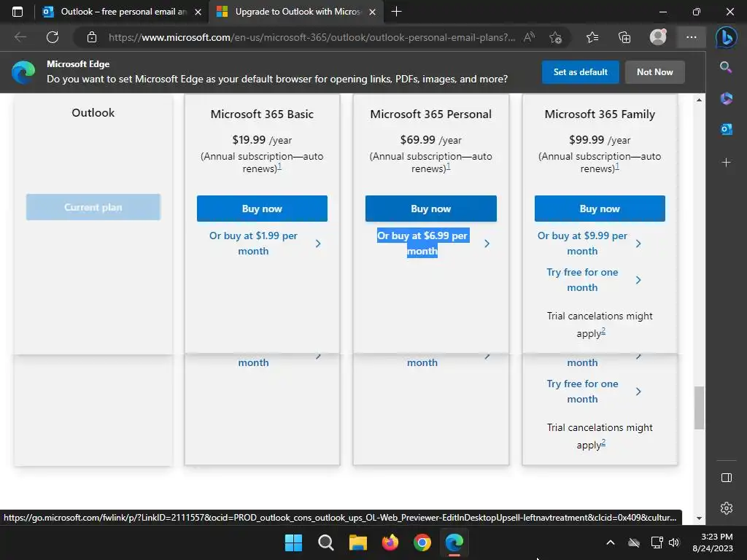The width and height of the screenshot is (747, 560).
Task: Switch to Outlook free personal email tab
Action: pyautogui.click(x=116, y=12)
